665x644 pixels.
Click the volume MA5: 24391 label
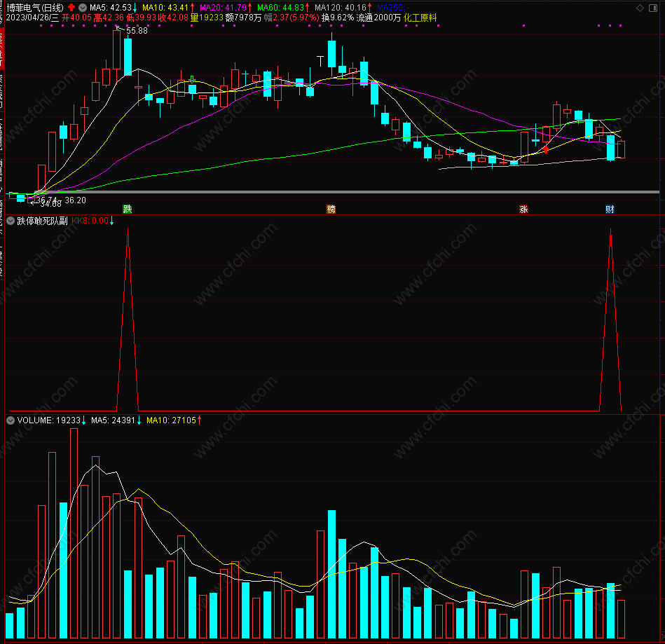coord(113,420)
